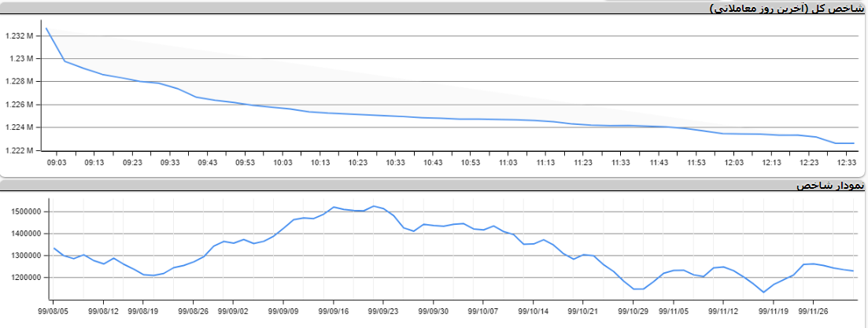Select the 99/09/16 date label
868x328 pixels.
[334, 311]
